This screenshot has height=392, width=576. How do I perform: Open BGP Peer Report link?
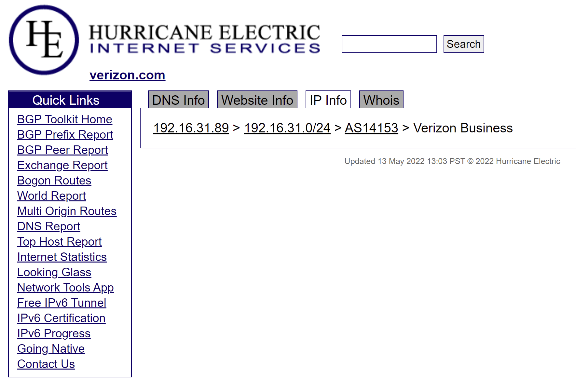62,150
